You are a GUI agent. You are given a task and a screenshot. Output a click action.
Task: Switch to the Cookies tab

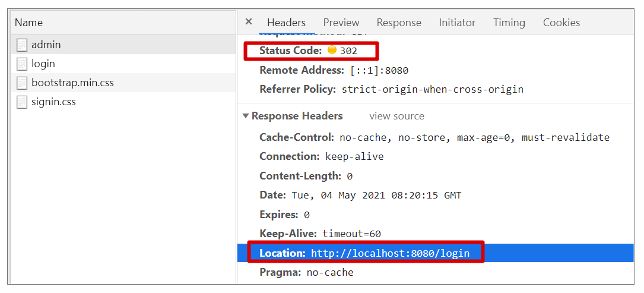pos(561,23)
